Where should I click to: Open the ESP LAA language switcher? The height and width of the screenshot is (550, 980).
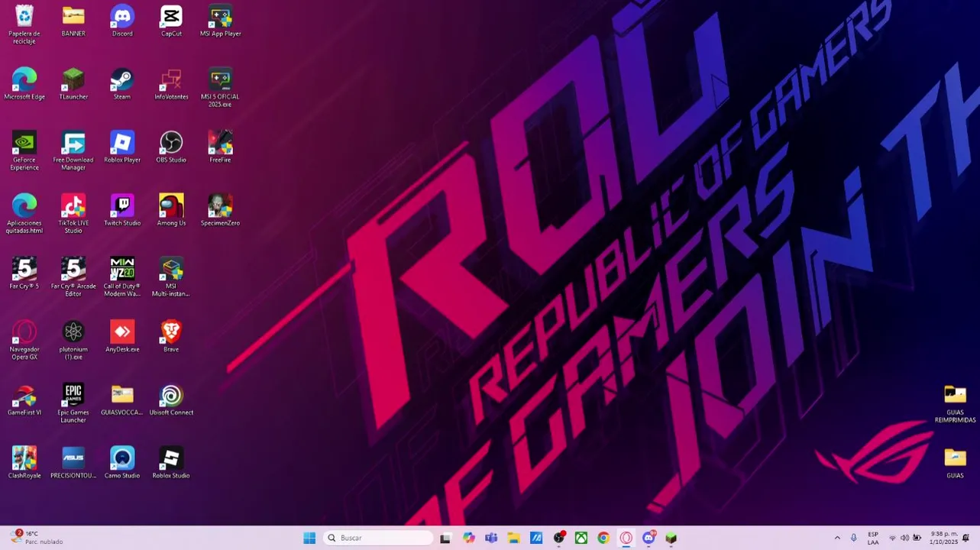click(x=873, y=538)
